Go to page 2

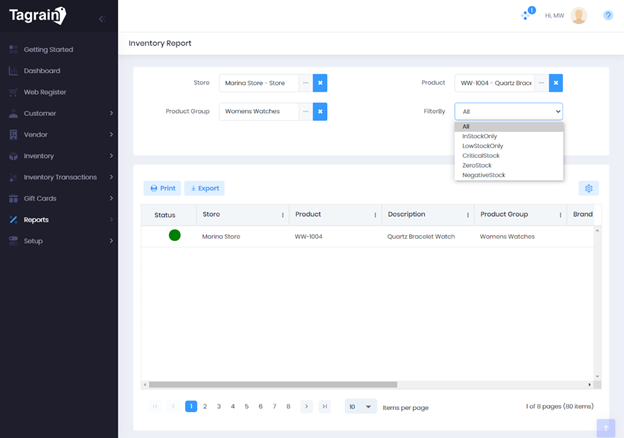(x=205, y=406)
